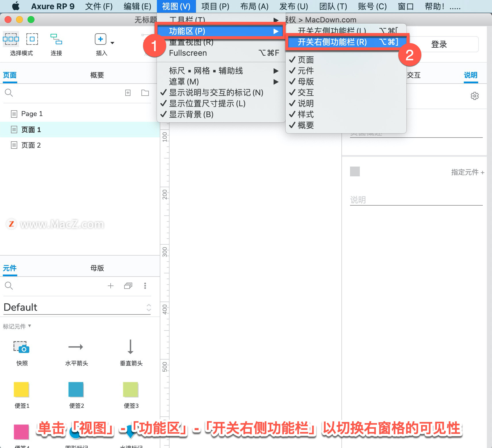Switch to the 说明 tab
The image size is (492, 448).
pos(471,75)
